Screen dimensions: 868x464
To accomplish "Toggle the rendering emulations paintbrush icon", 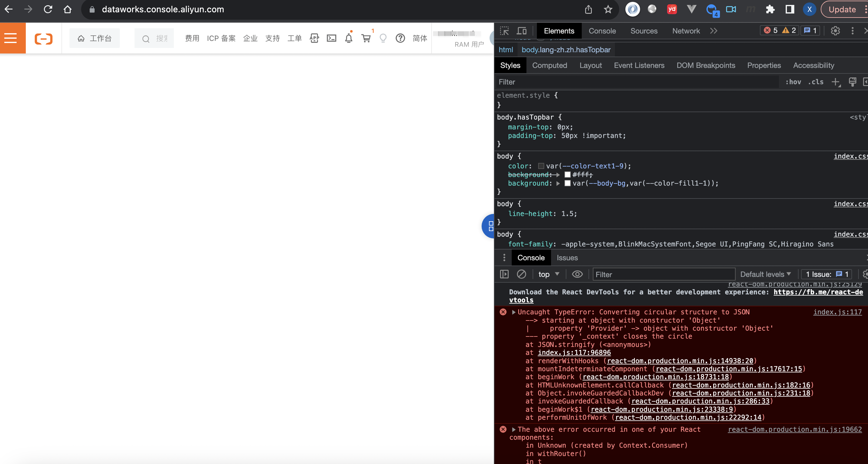I will pos(853,82).
